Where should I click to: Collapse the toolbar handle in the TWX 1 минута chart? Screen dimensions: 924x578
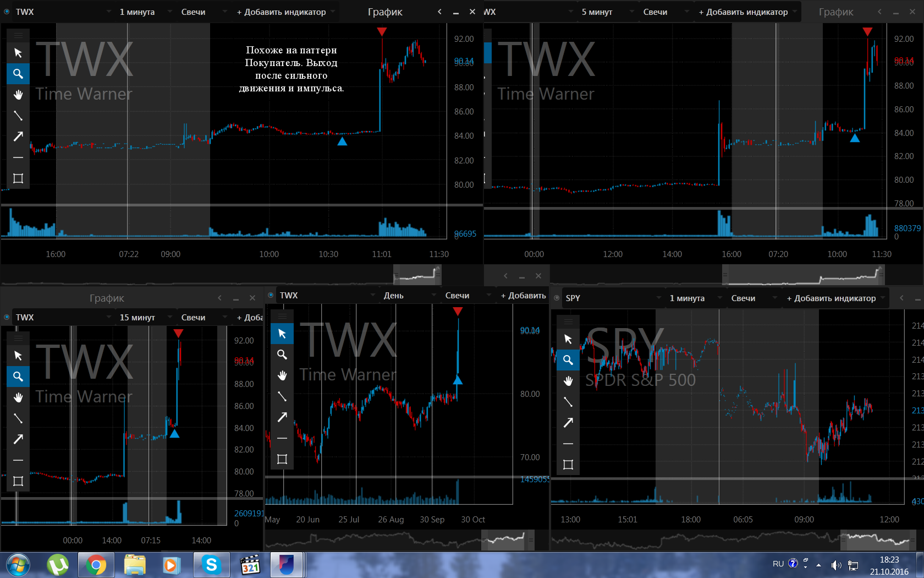click(18, 35)
